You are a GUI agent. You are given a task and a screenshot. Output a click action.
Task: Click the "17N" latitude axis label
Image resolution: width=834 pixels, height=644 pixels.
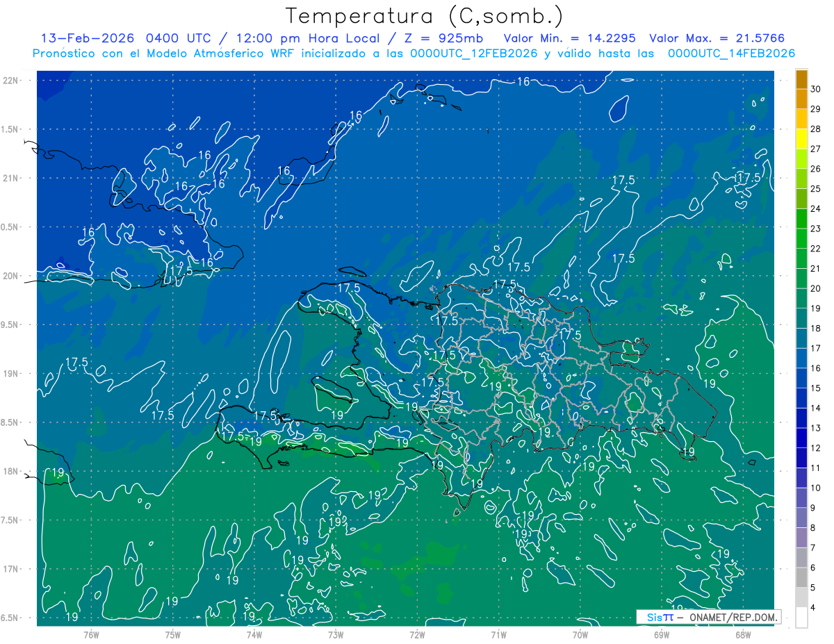point(12,569)
